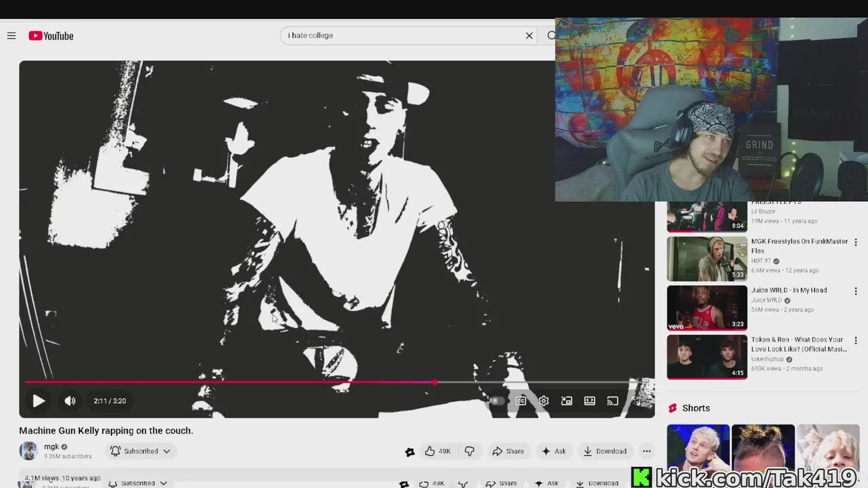Open the middle Shorts thumbnail with top-knot hair
The height and width of the screenshot is (488, 868).
click(763, 447)
